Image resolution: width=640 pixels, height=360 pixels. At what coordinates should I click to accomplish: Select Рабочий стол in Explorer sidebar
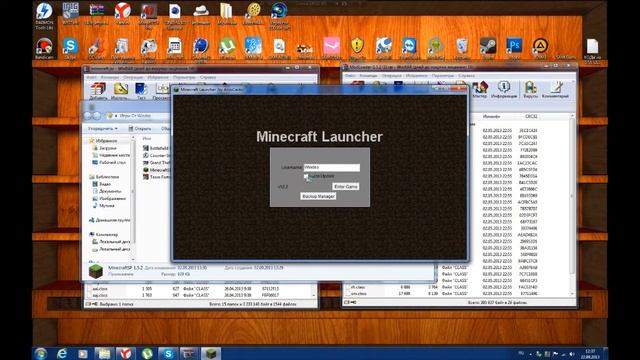pyautogui.click(x=112, y=162)
